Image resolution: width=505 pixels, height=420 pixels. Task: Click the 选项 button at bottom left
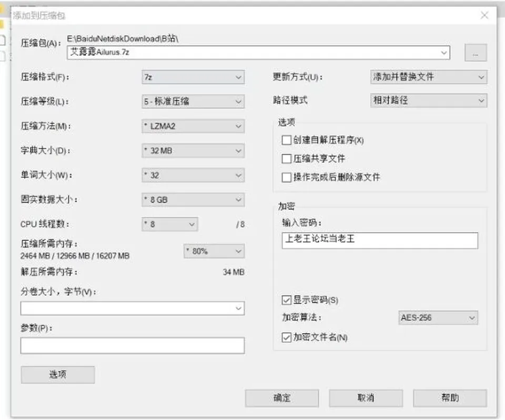click(58, 375)
